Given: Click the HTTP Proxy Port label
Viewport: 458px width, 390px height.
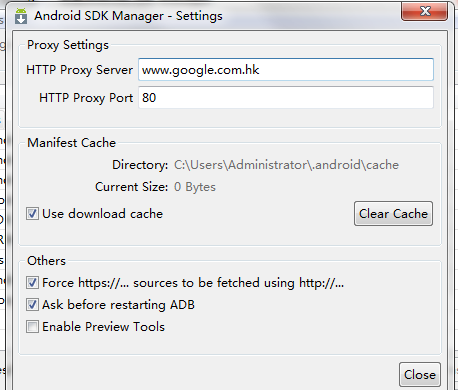Looking at the screenshot, I should (x=86, y=98).
